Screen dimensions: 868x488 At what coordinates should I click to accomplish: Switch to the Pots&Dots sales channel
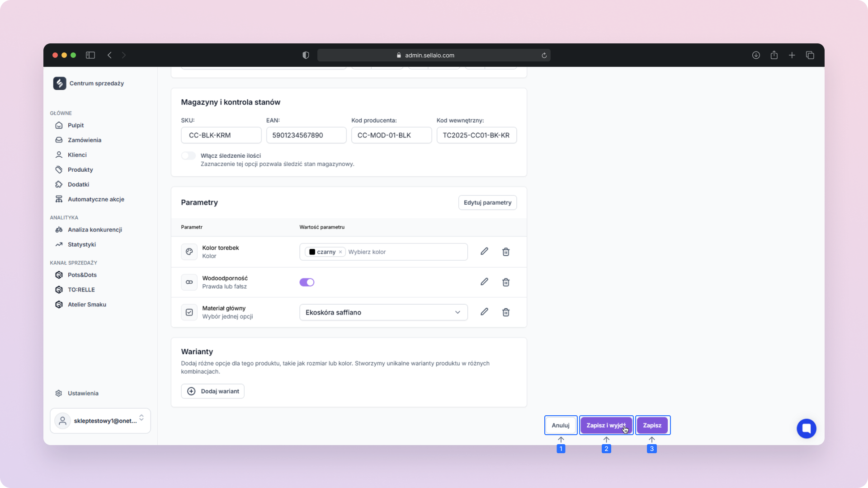click(x=82, y=275)
